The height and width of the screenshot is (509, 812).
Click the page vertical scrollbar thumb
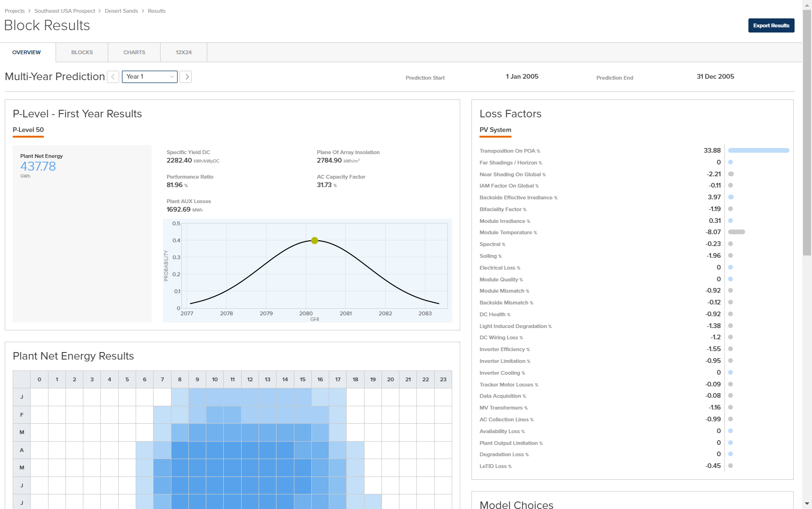(807, 132)
